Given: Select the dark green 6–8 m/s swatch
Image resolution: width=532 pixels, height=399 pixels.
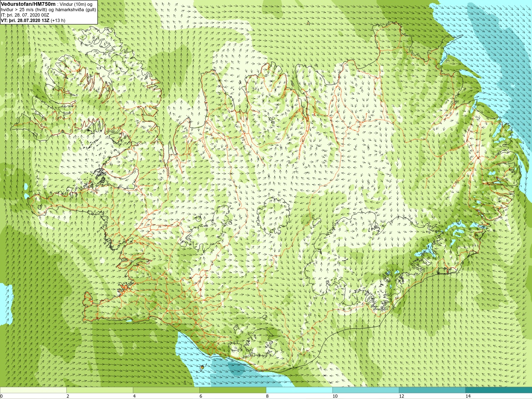Looking at the screenshot, I should point(233,390).
